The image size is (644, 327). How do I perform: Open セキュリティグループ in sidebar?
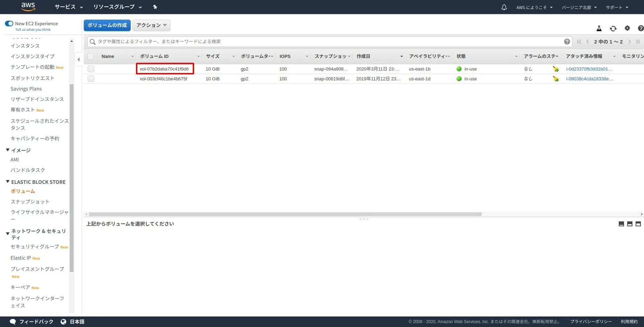pos(35,246)
